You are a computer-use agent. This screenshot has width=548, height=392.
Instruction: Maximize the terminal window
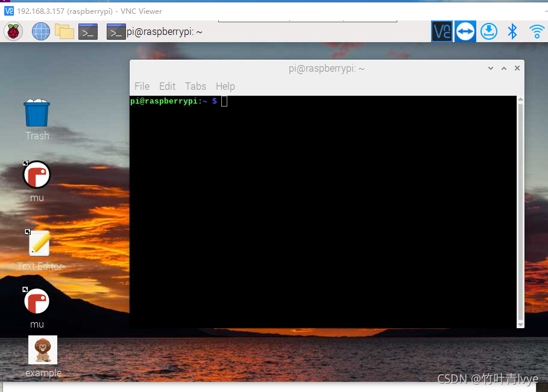tap(504, 69)
